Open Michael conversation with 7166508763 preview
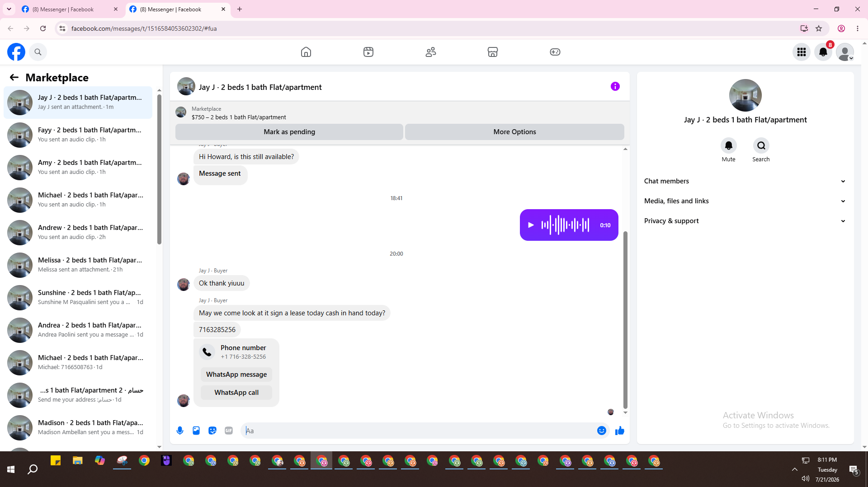The image size is (868, 487). point(78,363)
